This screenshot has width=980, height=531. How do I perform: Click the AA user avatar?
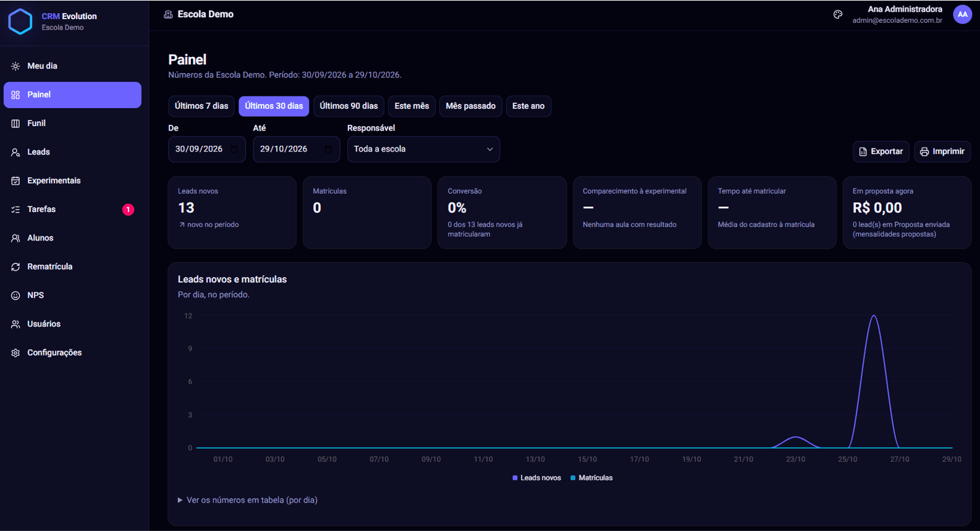(x=963, y=14)
